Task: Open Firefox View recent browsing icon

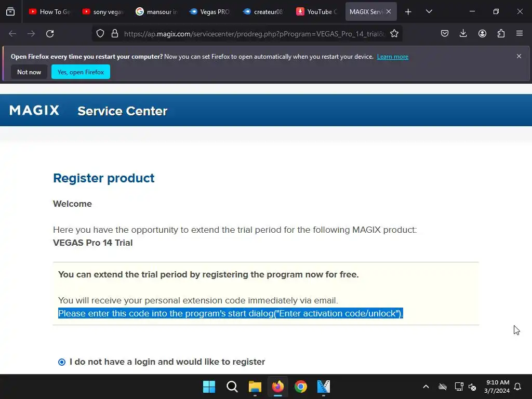Action: pos(10,11)
